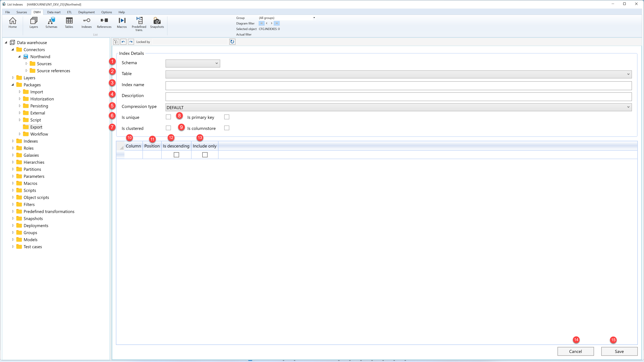
Task: Expand the Historization package folder
Action: 20,99
